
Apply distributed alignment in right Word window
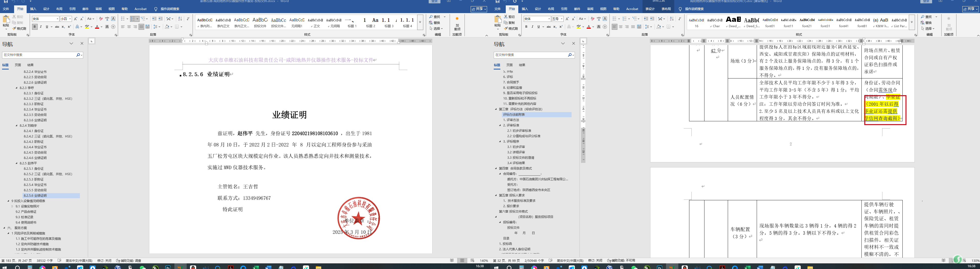pos(639,27)
